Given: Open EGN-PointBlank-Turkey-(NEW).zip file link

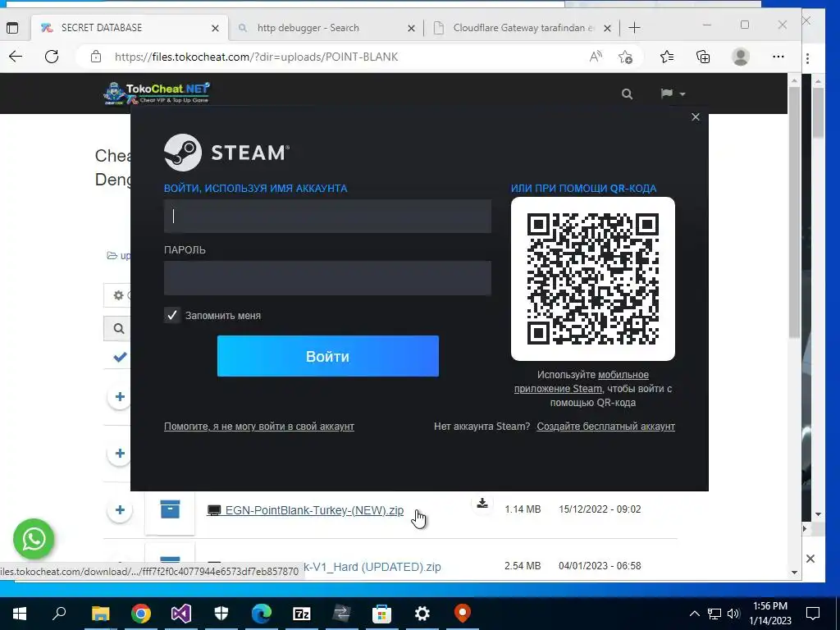Looking at the screenshot, I should (314, 510).
